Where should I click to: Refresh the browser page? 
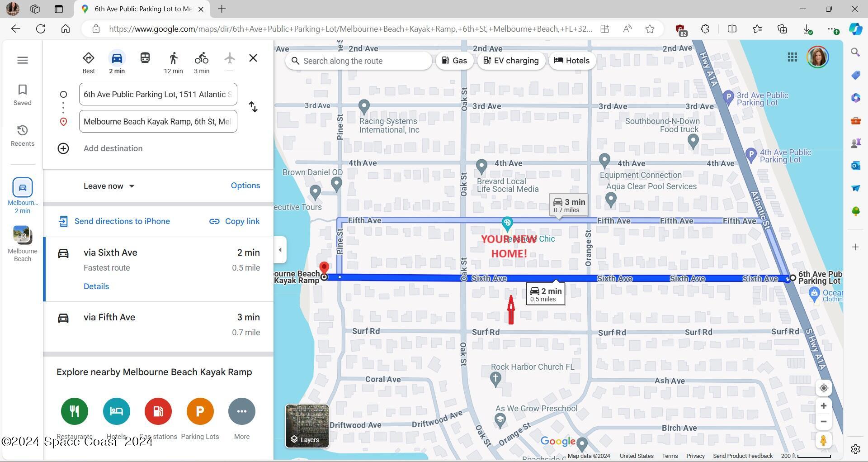coord(41,29)
